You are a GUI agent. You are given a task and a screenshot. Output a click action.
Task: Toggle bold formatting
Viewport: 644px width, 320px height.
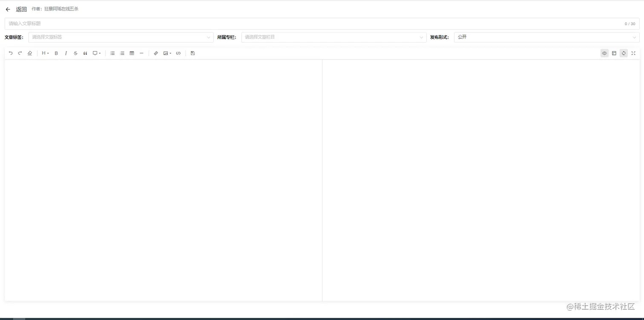point(56,53)
